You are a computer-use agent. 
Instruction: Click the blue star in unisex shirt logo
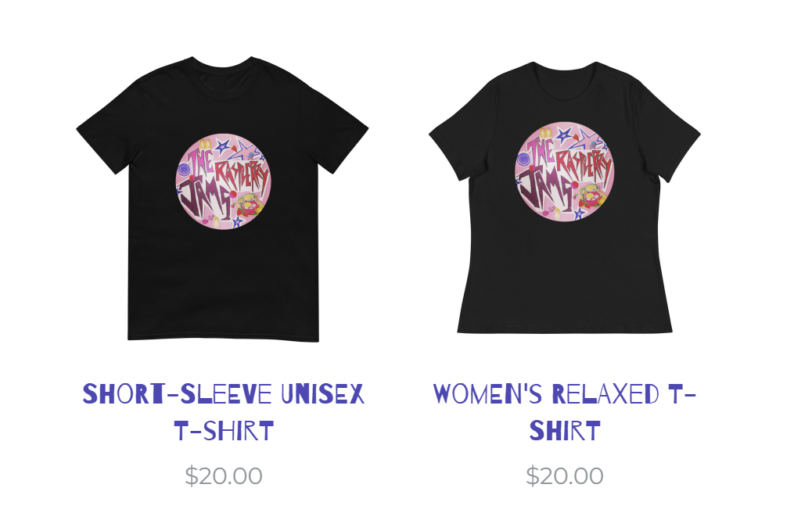[x=223, y=146]
